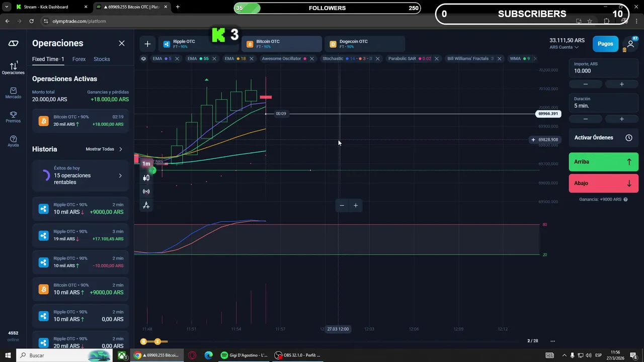The width and height of the screenshot is (644, 362).
Task: Remove the Parabolic SAR indicator
Action: 437,59
